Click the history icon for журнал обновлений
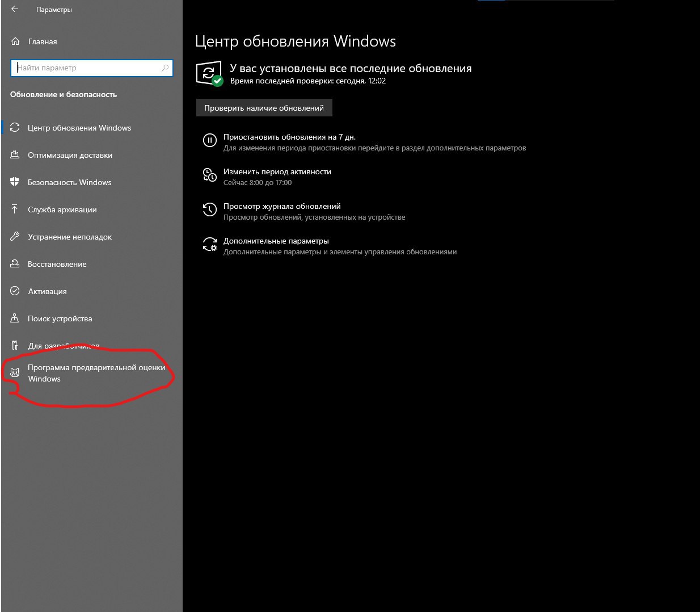The image size is (700, 612). click(x=210, y=209)
